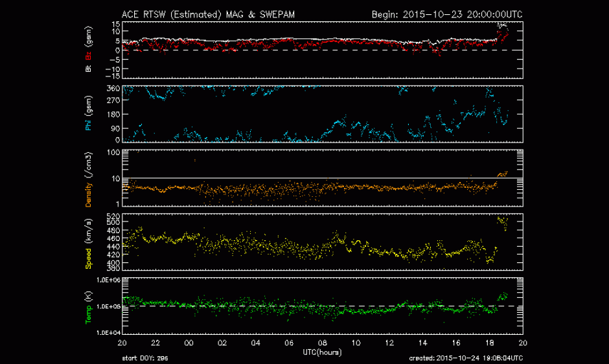Viewport: 609px width, 364px height.
Task: Click the 360 tick on Phi axis
Action: [x=113, y=88]
